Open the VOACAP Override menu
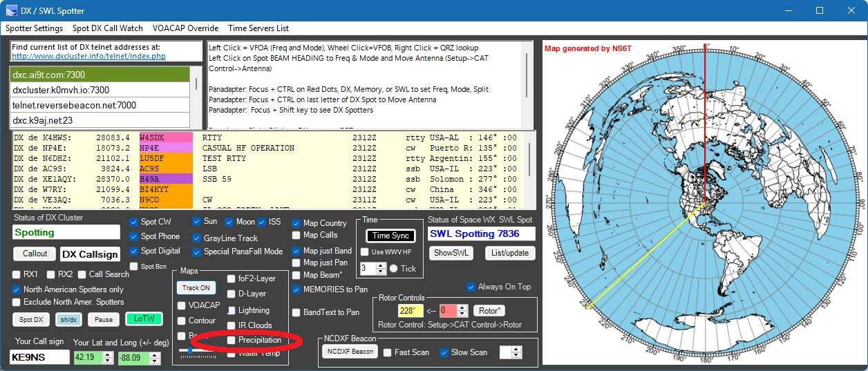 point(187,28)
